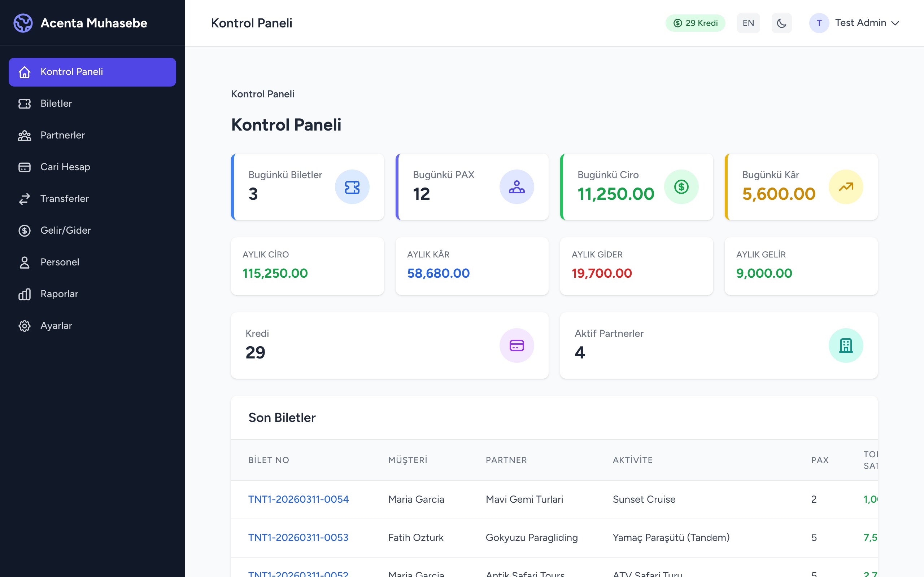Click the ticket icon in Bugünkü Biletler card
Screen dimensions: 924x577
click(x=352, y=187)
